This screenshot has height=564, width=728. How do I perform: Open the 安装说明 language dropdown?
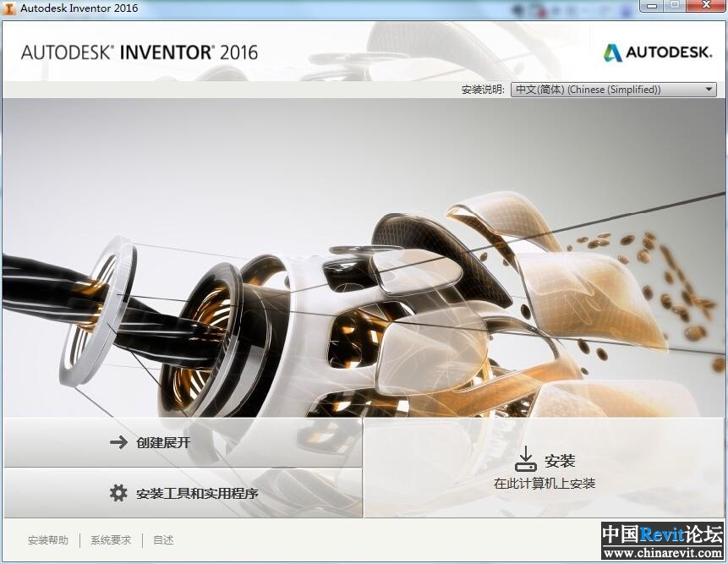pos(613,89)
